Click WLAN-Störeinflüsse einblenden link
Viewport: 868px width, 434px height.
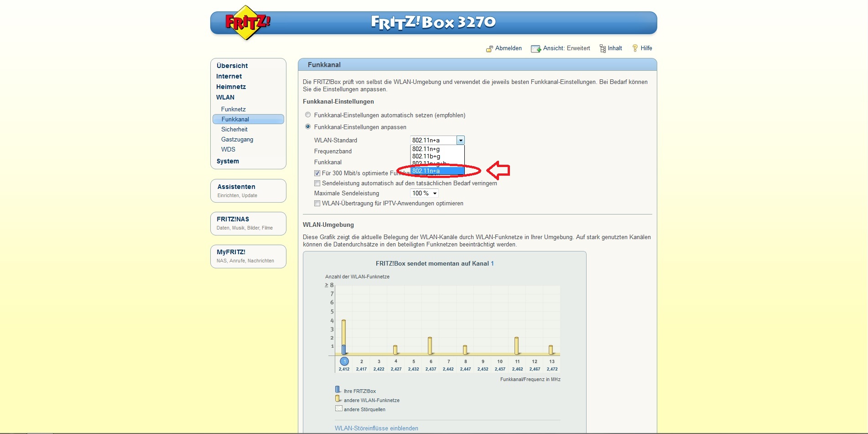376,428
